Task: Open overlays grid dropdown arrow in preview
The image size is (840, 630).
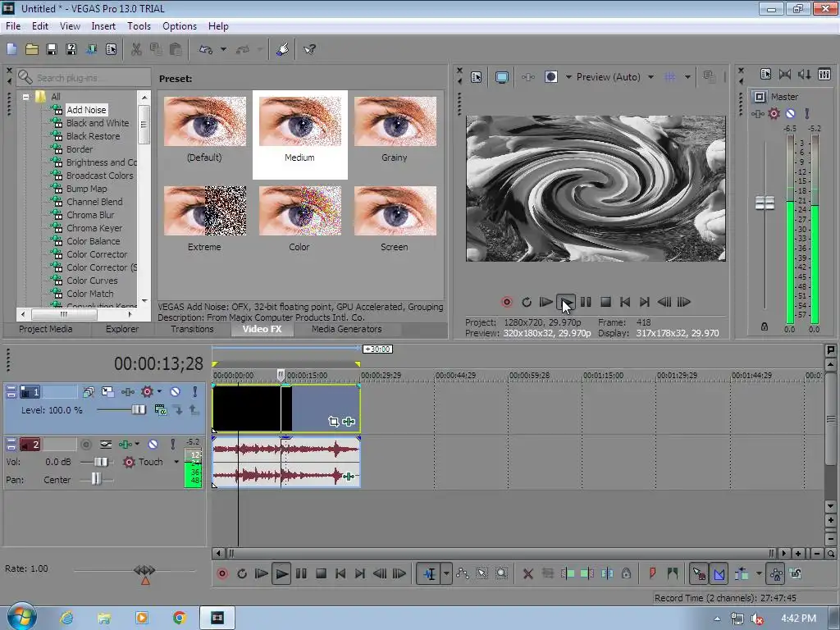Action: pos(687,77)
